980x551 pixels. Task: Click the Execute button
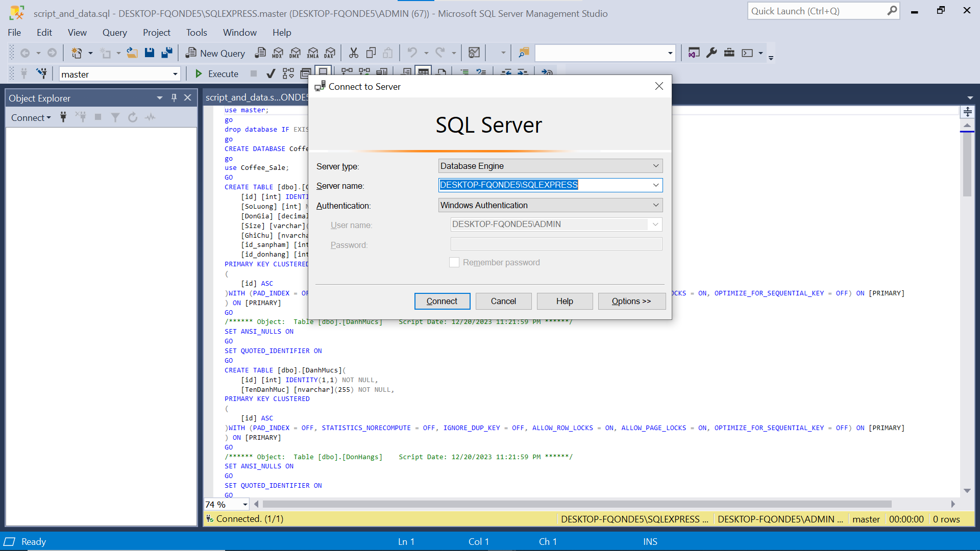[217, 74]
